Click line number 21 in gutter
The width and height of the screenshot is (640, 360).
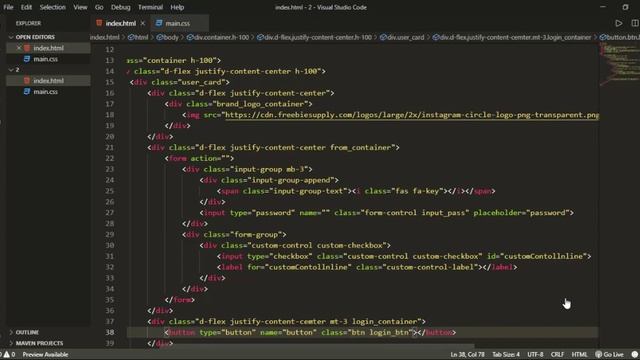tap(109, 147)
